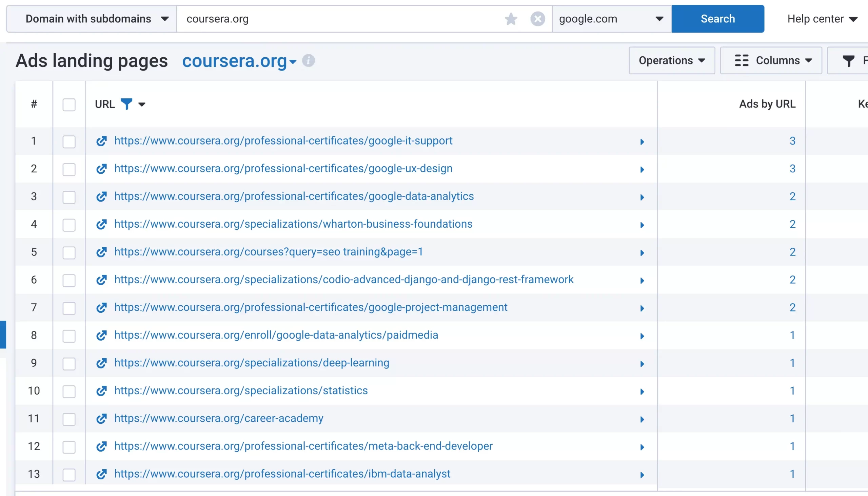
Task: Open the Columns selector
Action: click(x=771, y=61)
